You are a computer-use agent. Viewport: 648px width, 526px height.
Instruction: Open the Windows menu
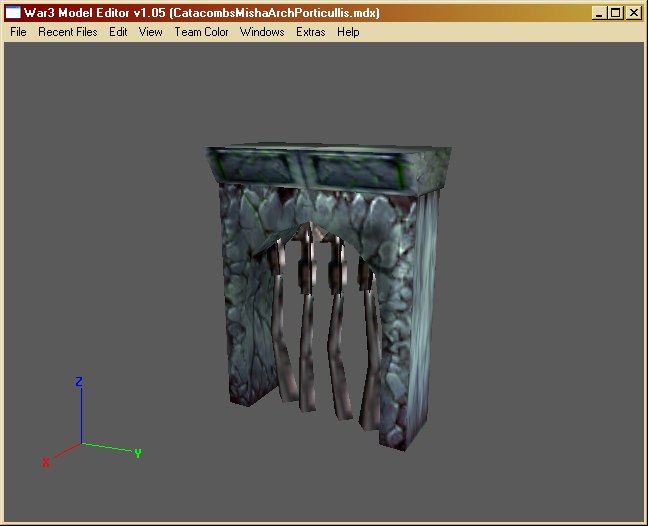pyautogui.click(x=262, y=32)
